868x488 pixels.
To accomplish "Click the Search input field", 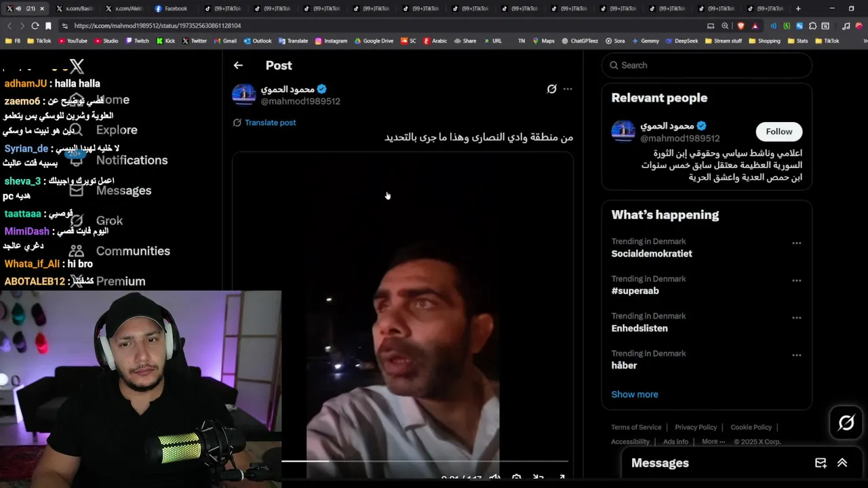I will 707,65.
